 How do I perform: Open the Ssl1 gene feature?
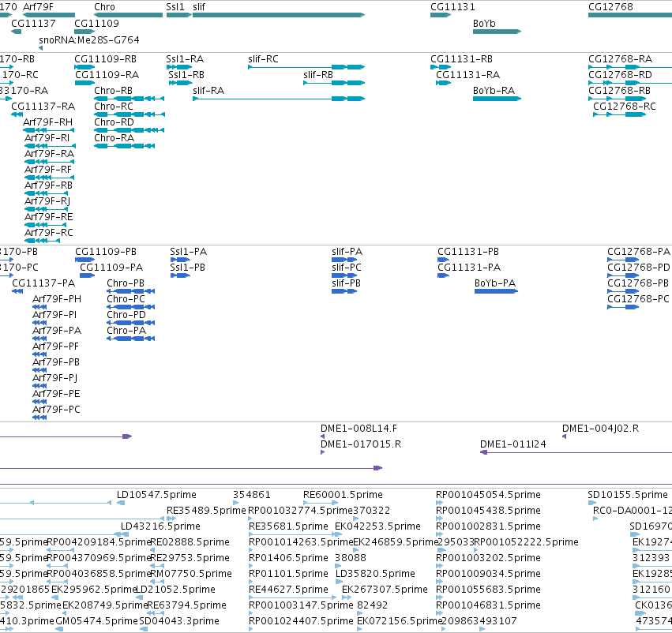(x=178, y=15)
